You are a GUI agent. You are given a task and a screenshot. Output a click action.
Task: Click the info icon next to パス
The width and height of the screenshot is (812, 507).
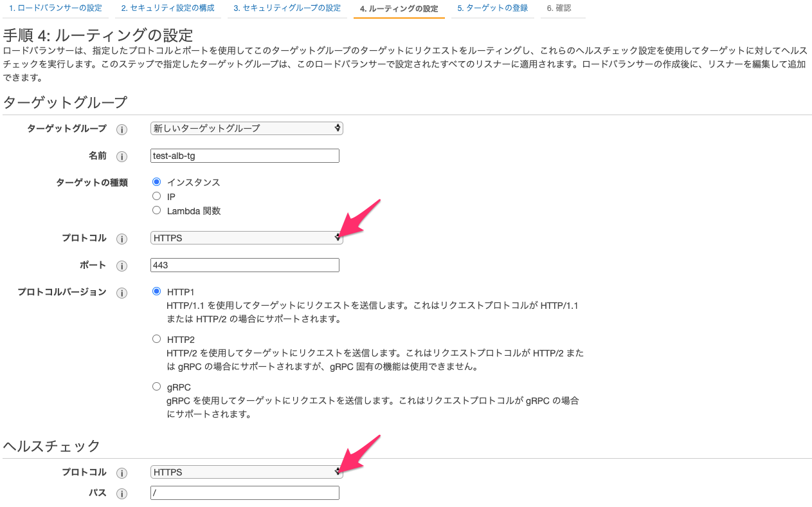(x=122, y=493)
